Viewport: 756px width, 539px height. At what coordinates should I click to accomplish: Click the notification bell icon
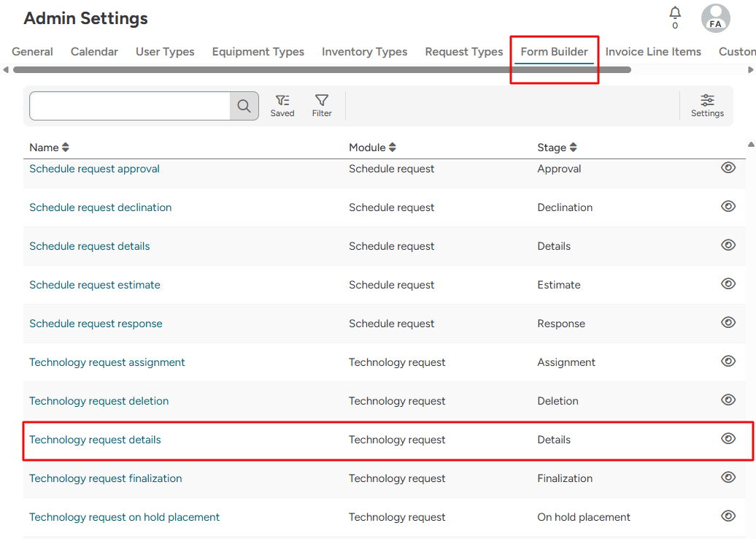click(x=674, y=12)
